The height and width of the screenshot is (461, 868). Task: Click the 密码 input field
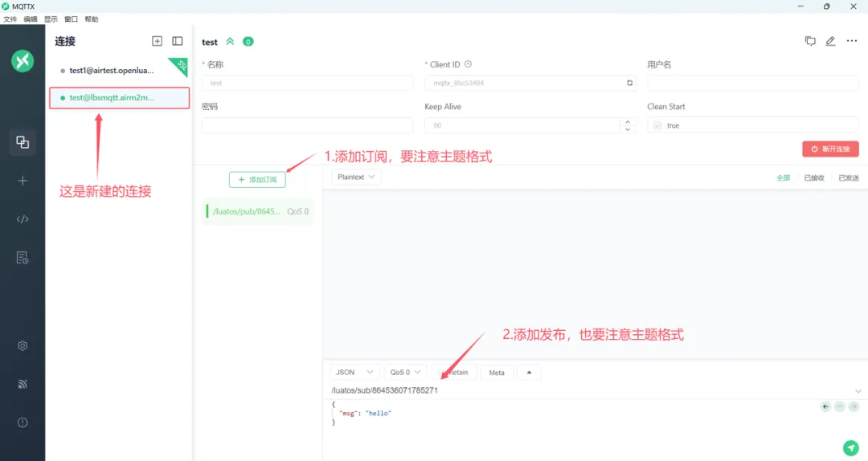pos(307,125)
